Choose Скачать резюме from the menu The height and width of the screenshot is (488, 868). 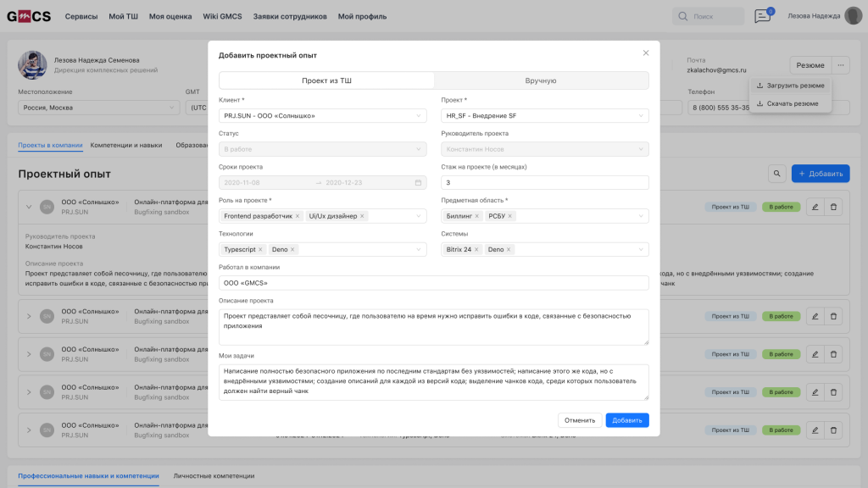tap(792, 103)
